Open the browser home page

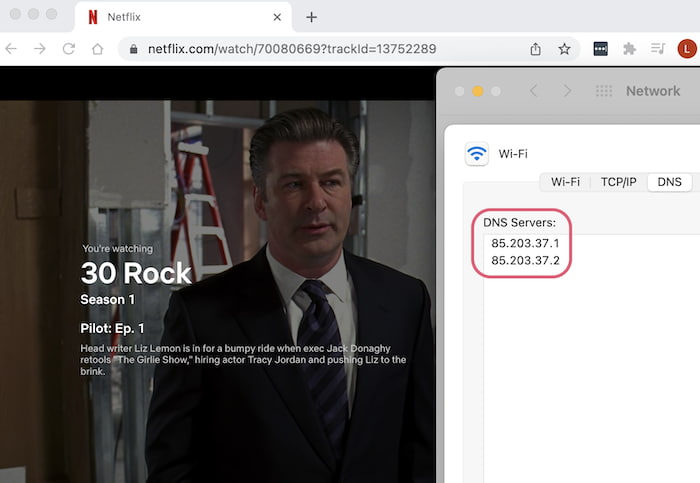pos(97,49)
